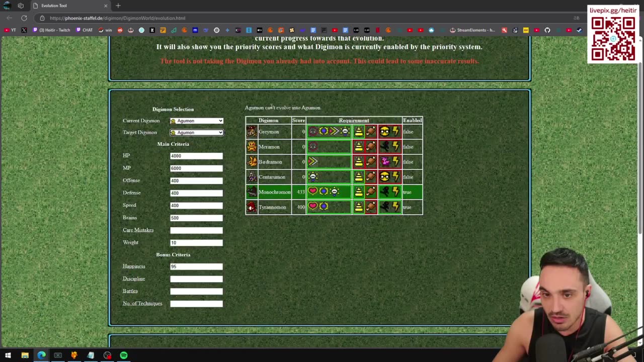Click the Monochromon score value 433
644x362 pixels.
coord(301,192)
